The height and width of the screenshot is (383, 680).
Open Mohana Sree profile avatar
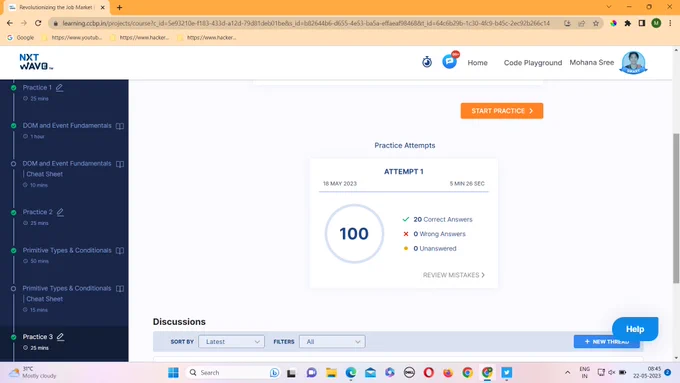(634, 62)
